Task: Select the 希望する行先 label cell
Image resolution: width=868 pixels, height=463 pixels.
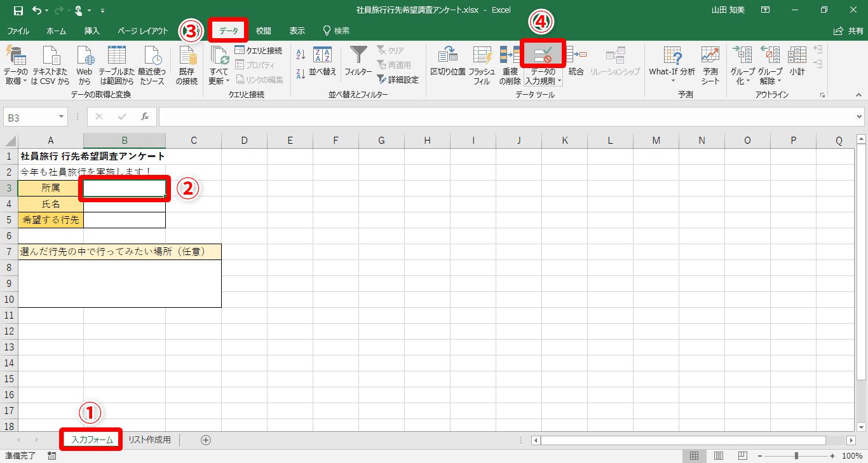Action: coord(51,220)
